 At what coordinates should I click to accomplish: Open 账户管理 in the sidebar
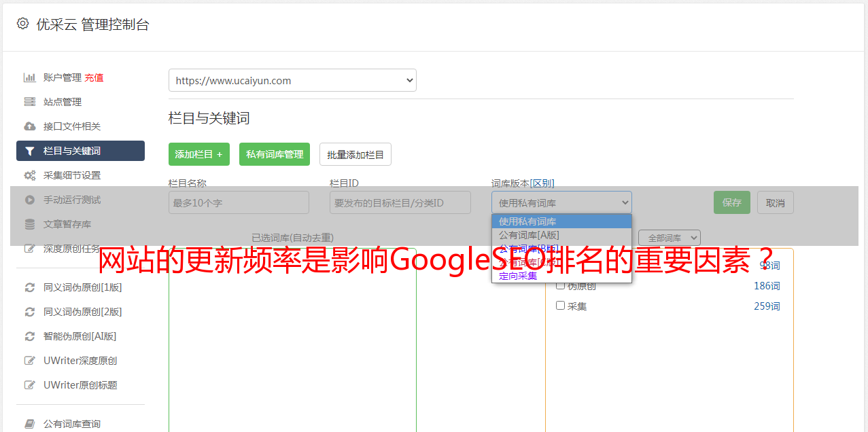click(63, 77)
